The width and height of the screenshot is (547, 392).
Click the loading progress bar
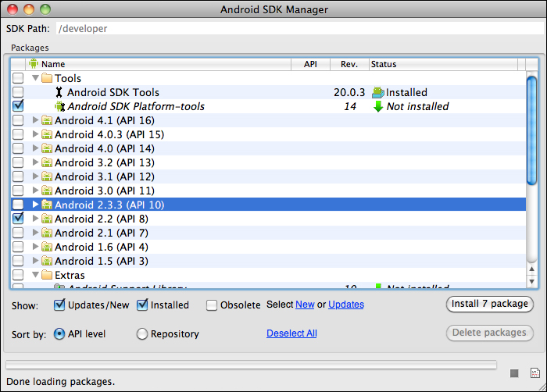[x=251, y=365]
